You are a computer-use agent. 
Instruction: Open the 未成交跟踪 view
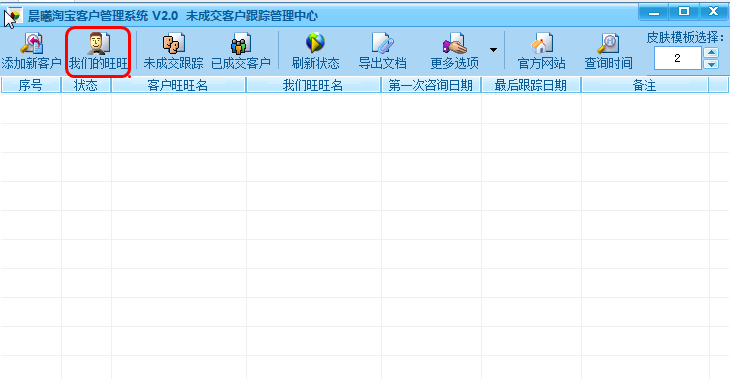click(173, 51)
